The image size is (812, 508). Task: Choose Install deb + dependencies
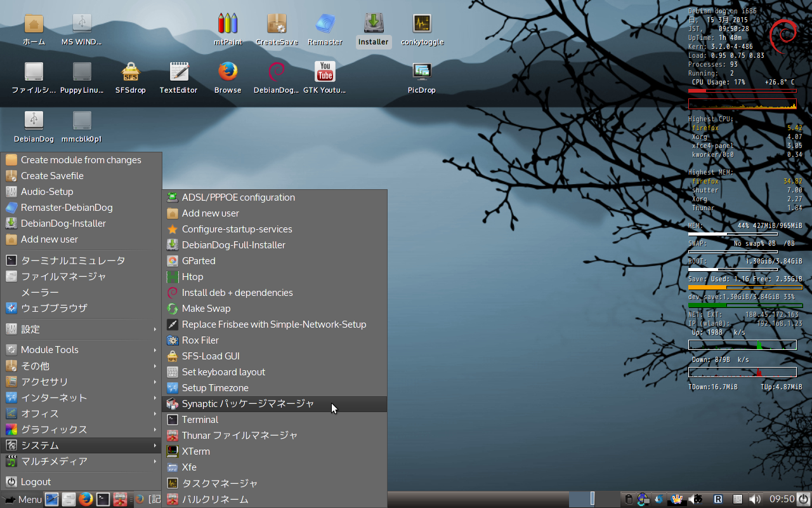tap(275, 293)
